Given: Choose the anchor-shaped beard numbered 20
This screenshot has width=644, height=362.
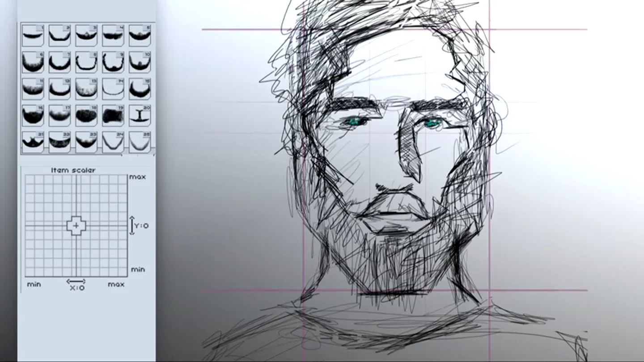Looking at the screenshot, I should coord(140,116).
